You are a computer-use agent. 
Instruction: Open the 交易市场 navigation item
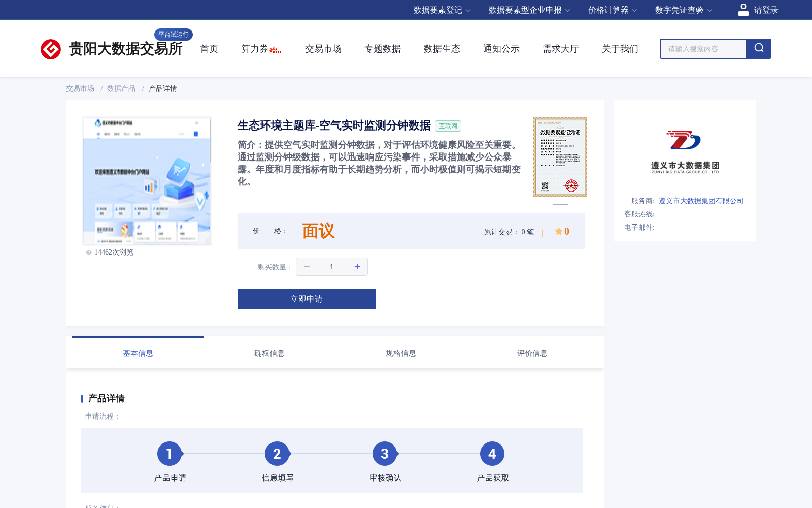click(323, 49)
